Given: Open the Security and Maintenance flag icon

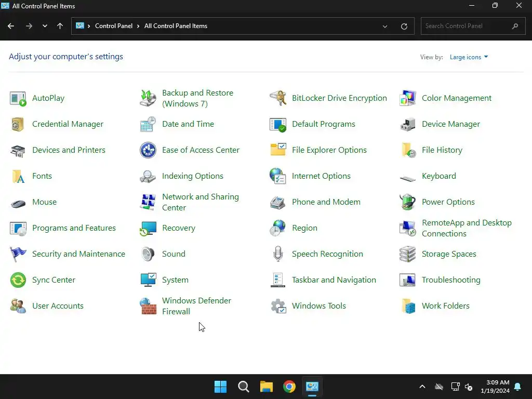Looking at the screenshot, I should tap(18, 254).
